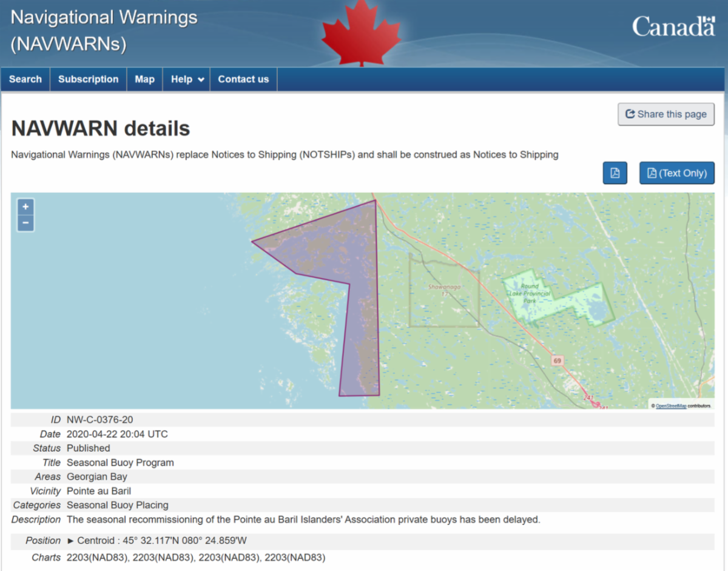Zoom in on the map with plus button
Image resolution: width=728 pixels, height=571 pixels.
25,207
